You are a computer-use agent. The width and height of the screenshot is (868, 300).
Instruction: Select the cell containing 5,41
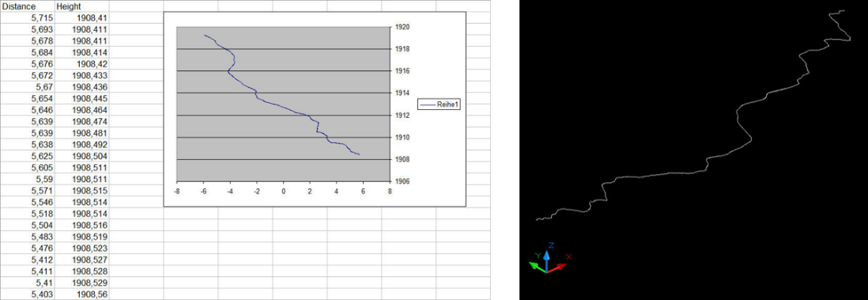coord(28,283)
